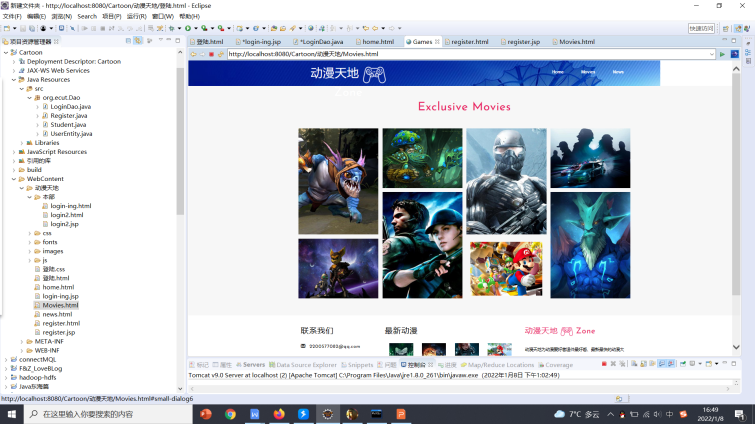Open the masked soldier movie thumbnail
Viewport: 755px width, 425px height.
[506, 181]
